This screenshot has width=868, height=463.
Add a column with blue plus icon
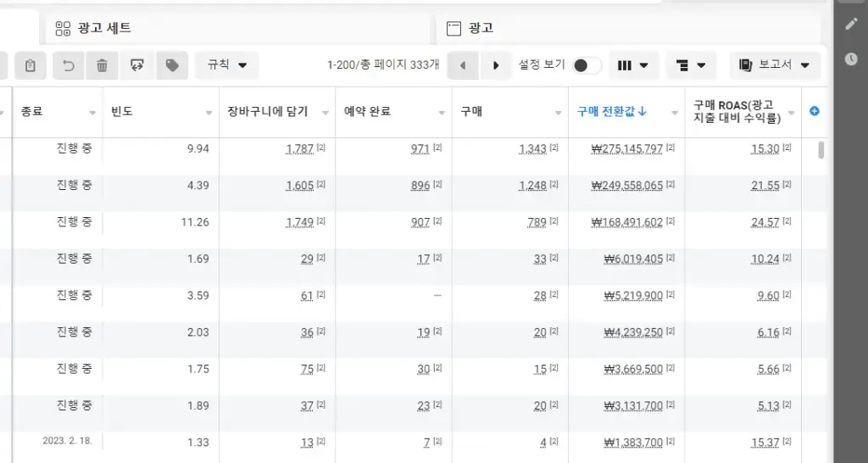815,111
